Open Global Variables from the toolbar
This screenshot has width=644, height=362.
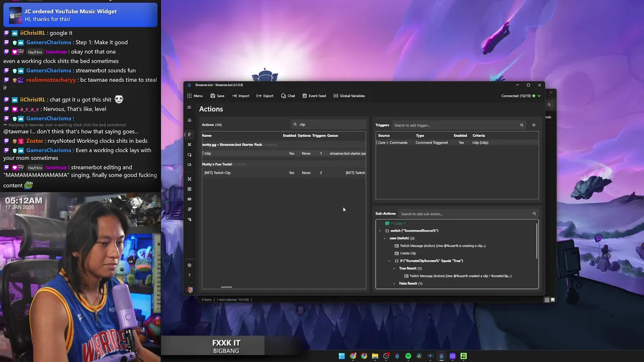click(349, 96)
